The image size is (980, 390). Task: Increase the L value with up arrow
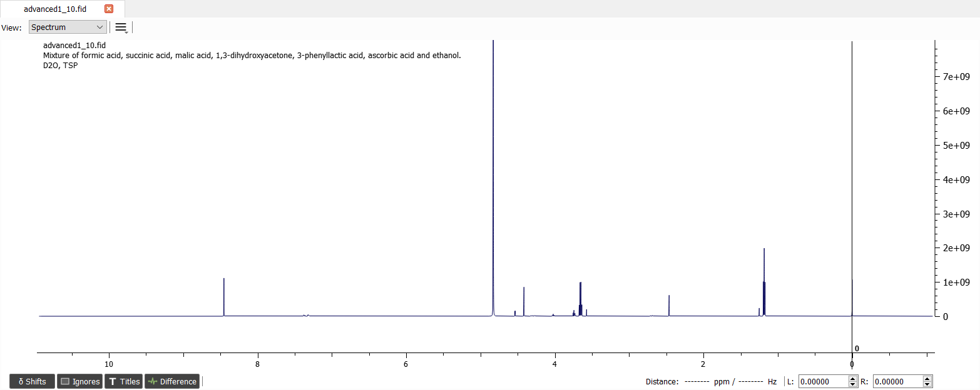coord(853,378)
